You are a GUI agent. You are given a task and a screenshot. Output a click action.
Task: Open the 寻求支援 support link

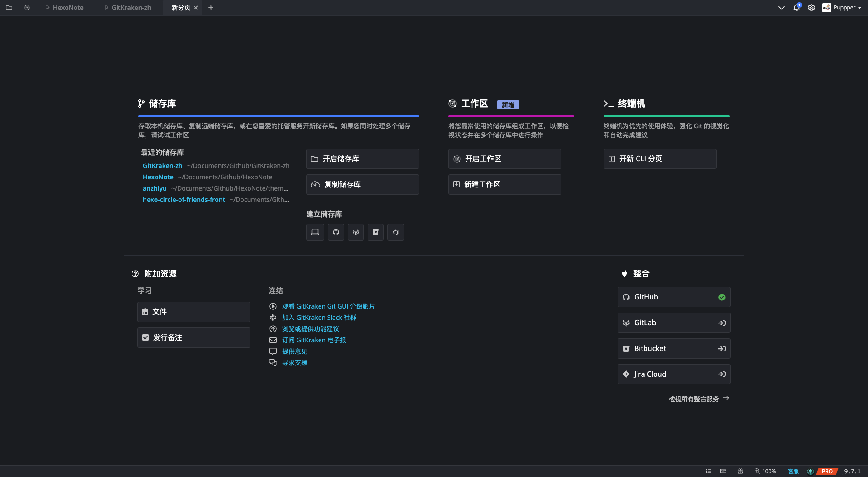point(295,363)
